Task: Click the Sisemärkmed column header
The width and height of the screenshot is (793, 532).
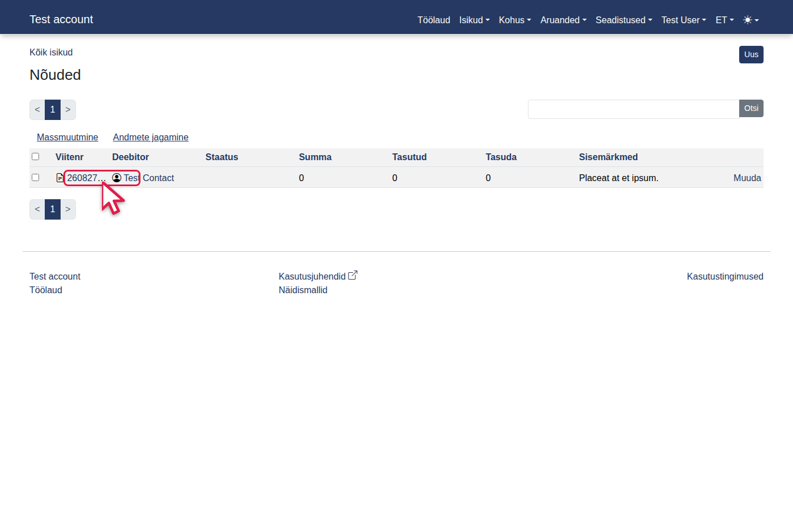Action: [x=608, y=157]
